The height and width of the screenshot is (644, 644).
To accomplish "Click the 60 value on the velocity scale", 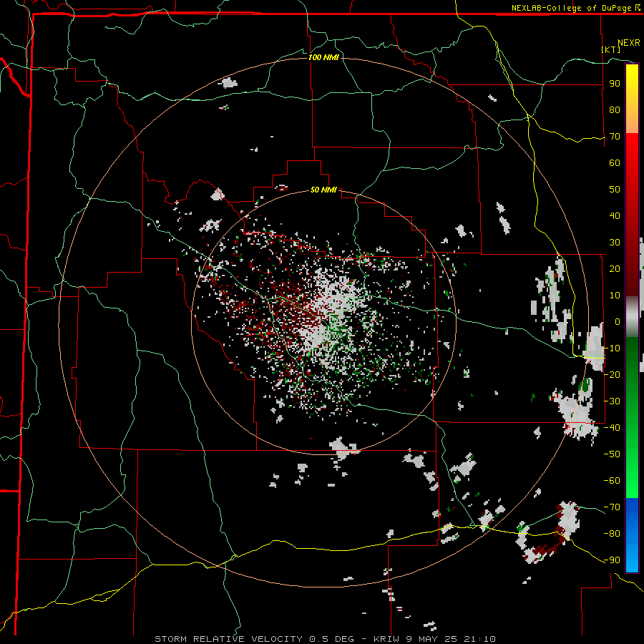I will [615, 163].
